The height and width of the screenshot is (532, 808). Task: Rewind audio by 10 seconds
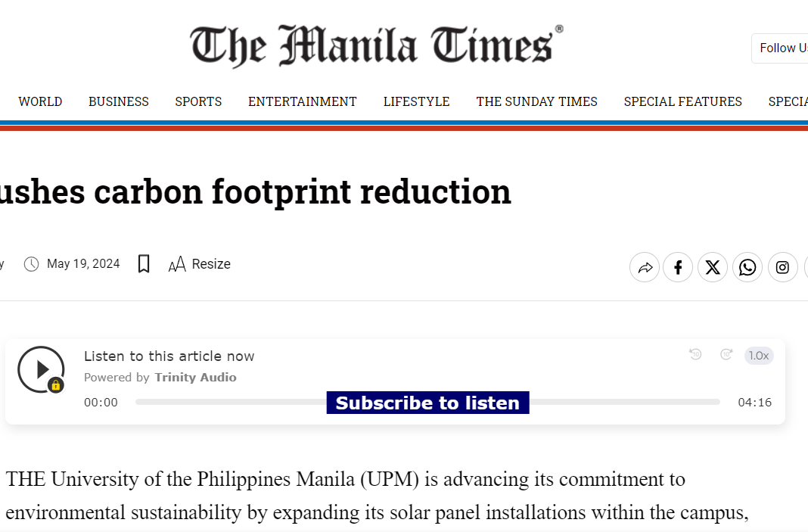pos(696,354)
